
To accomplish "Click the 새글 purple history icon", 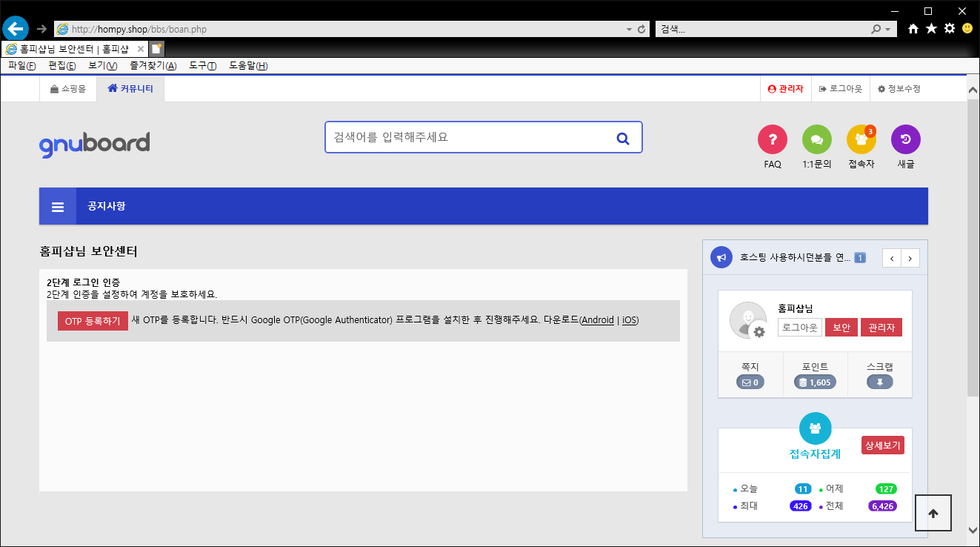I will 905,139.
